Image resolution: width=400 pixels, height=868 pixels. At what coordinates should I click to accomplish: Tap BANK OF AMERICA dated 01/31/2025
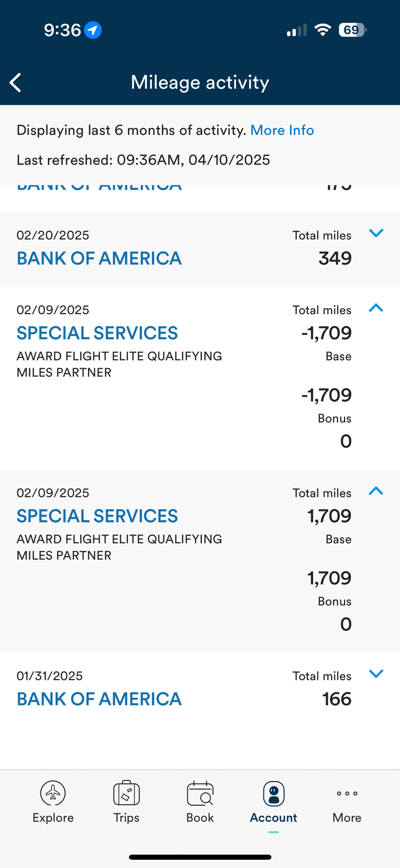coord(99,699)
